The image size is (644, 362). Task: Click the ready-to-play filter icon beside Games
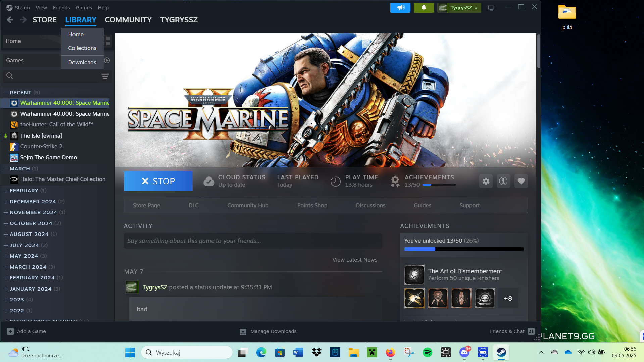(x=107, y=60)
